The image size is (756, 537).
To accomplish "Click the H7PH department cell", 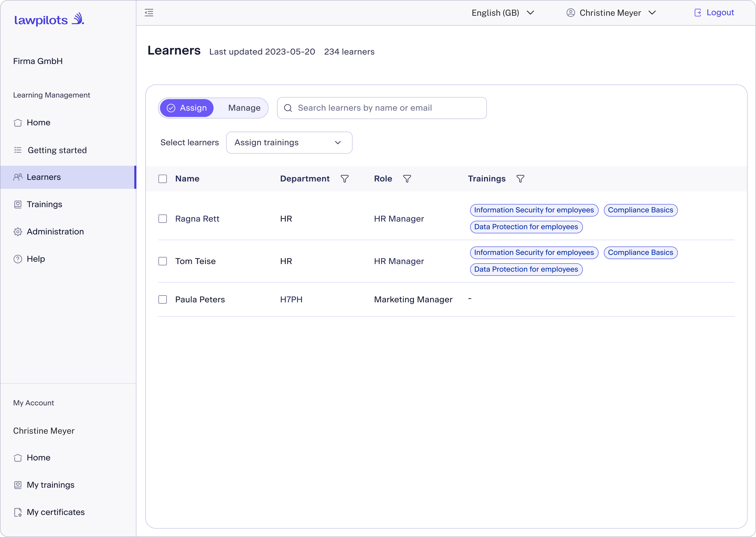I will point(291,300).
